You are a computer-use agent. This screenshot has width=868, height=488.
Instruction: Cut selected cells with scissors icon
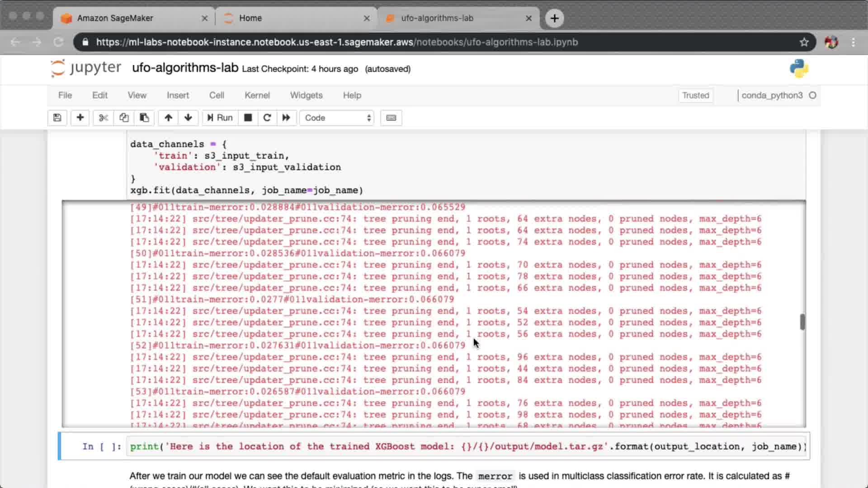click(104, 118)
